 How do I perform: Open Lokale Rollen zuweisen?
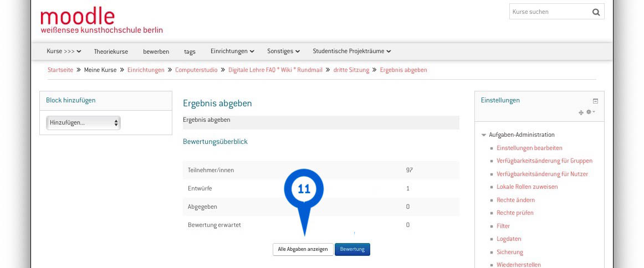527,187
